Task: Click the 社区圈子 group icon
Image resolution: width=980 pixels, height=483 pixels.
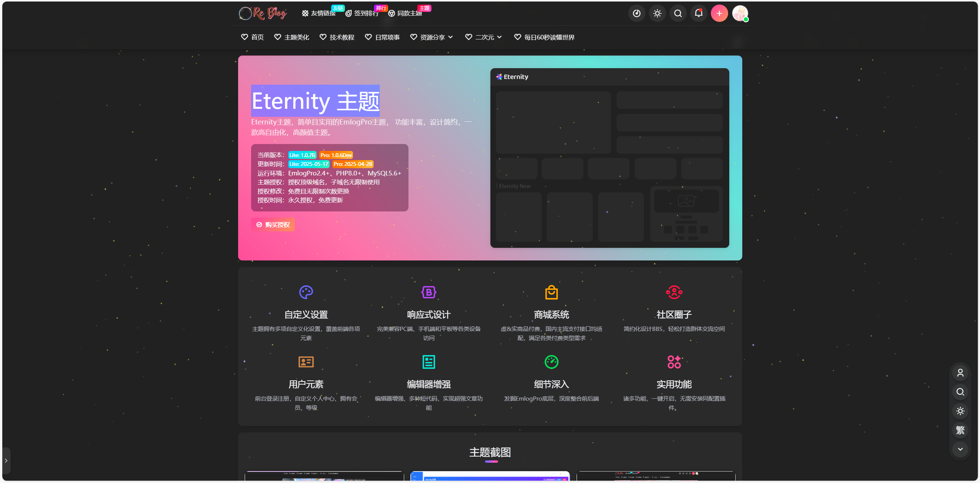Action: pyautogui.click(x=674, y=292)
